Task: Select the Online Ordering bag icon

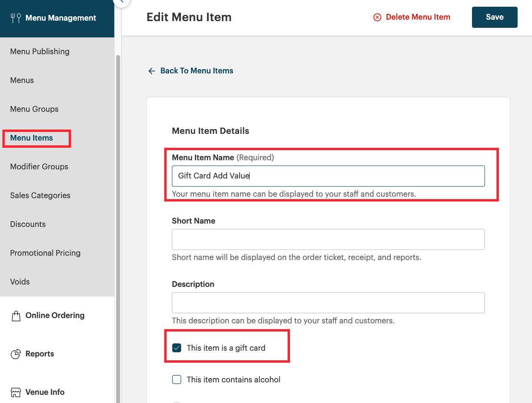Action: tap(17, 315)
